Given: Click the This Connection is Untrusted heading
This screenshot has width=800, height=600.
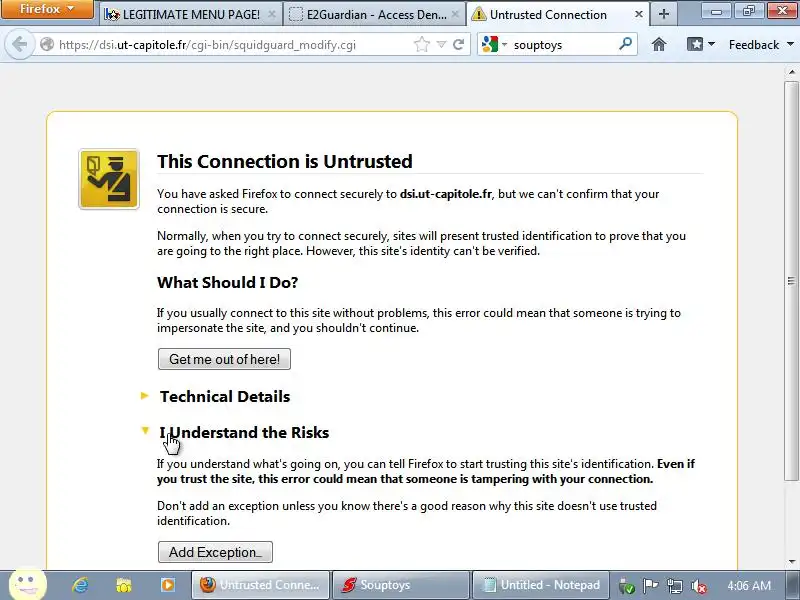Looking at the screenshot, I should tap(285, 161).
